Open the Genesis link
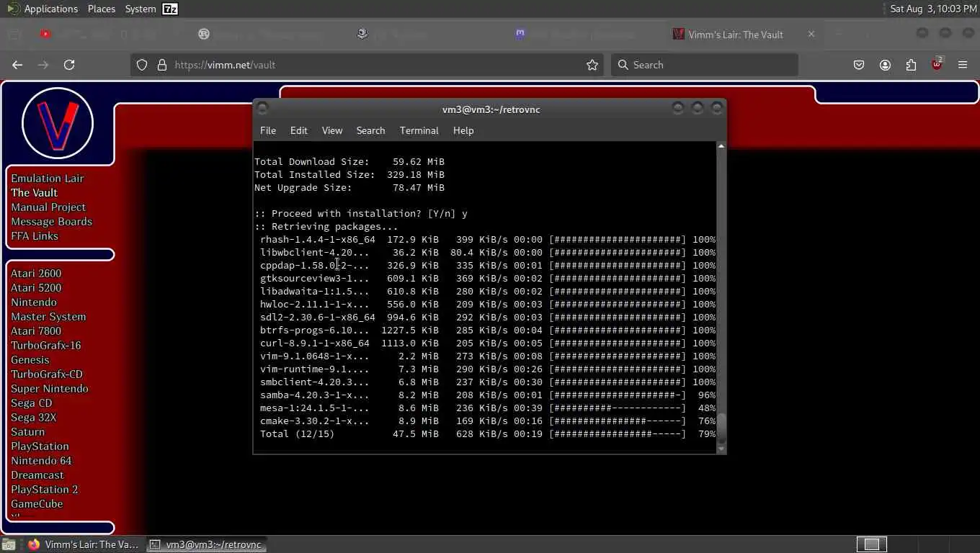This screenshot has width=980, height=553. [x=30, y=359]
